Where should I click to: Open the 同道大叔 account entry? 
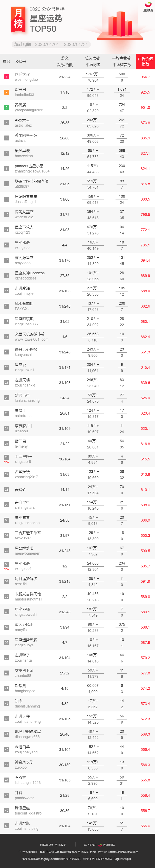click(26, 77)
